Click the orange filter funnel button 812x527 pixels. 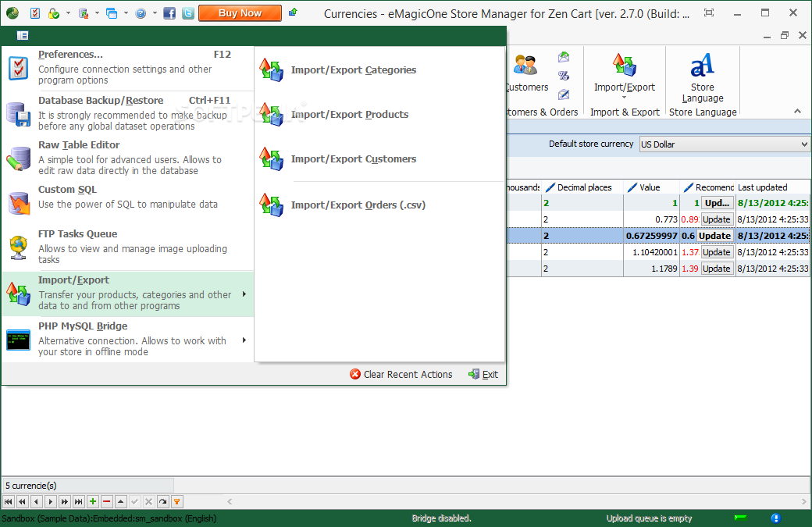(176, 502)
